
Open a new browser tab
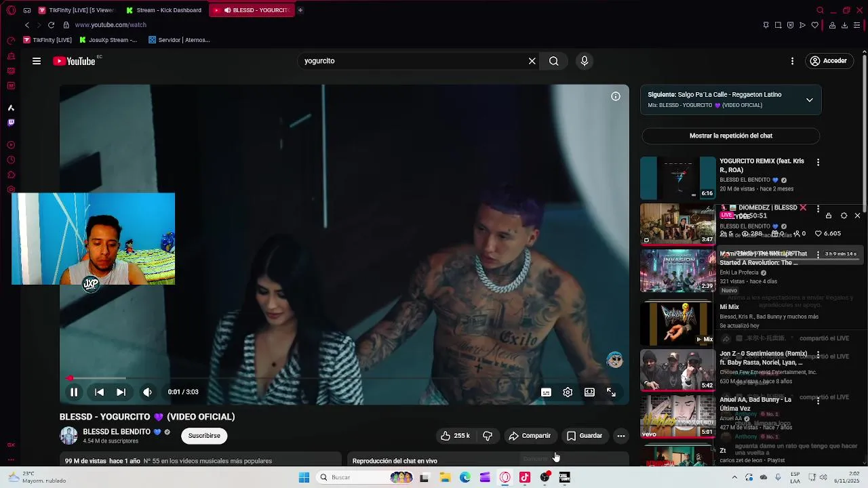300,10
